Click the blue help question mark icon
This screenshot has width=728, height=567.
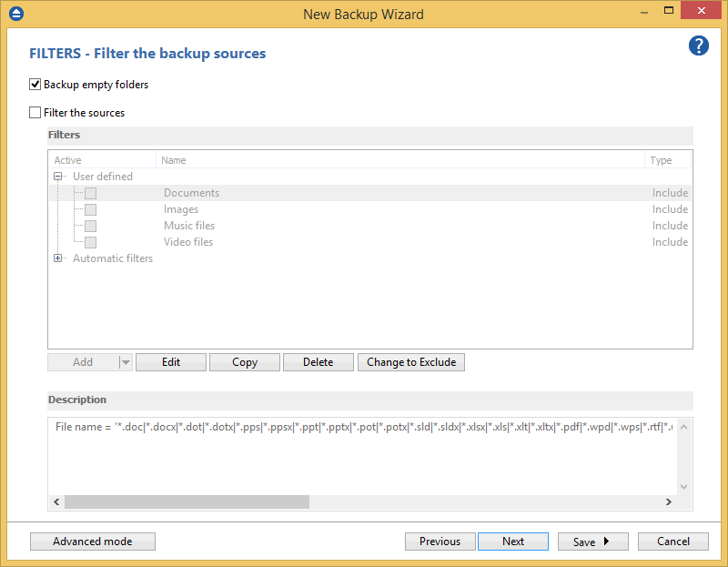point(698,46)
